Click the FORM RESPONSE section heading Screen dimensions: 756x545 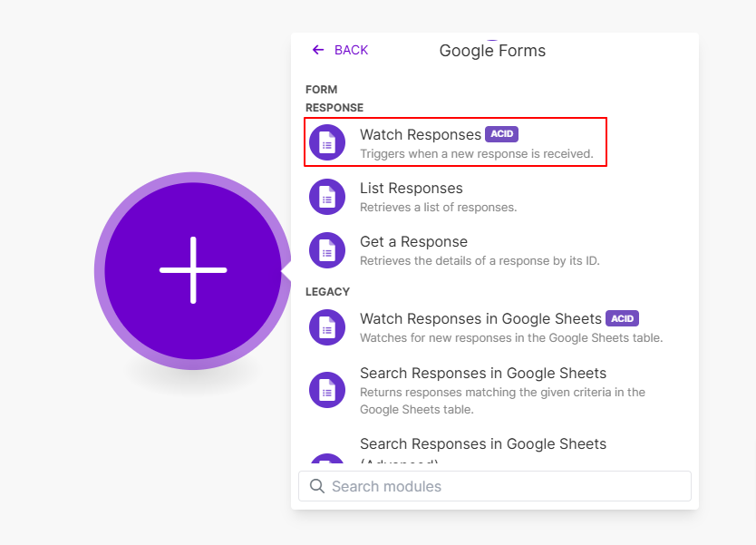point(334,98)
